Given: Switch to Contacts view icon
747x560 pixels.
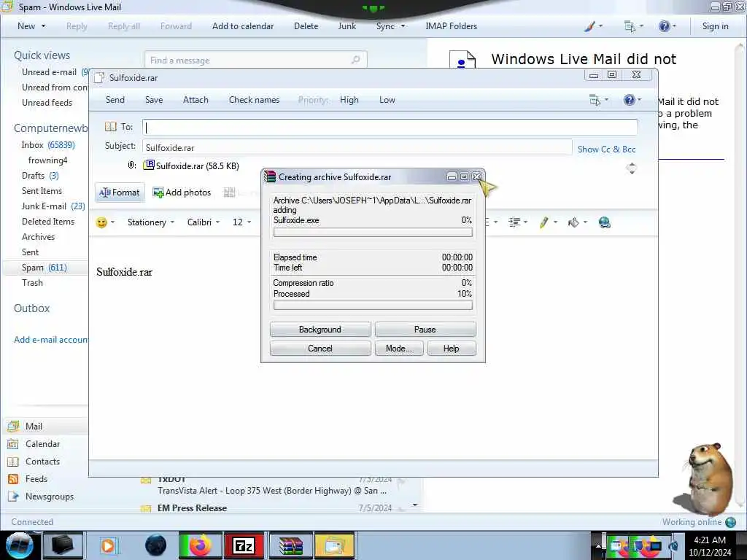Looking at the screenshot, I should [x=13, y=462].
